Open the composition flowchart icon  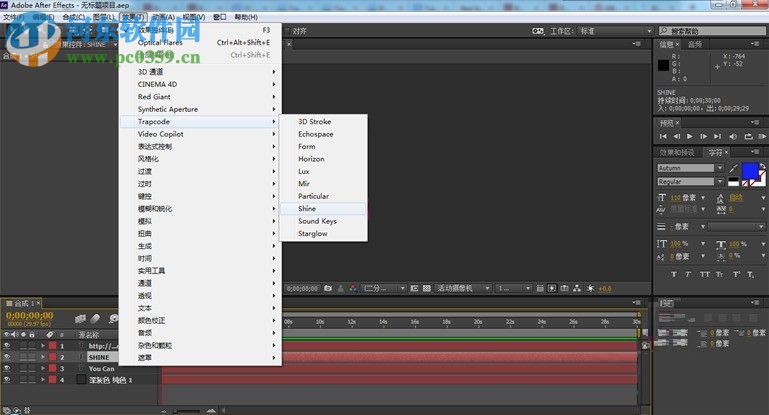tap(577, 288)
